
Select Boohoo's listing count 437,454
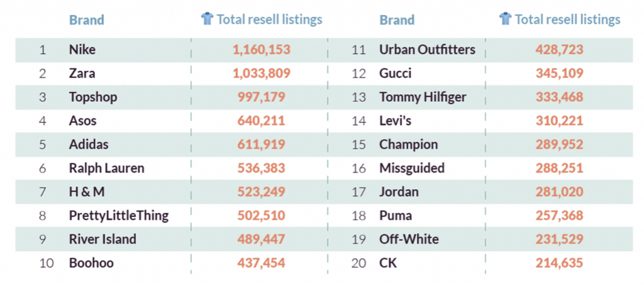[261, 263]
